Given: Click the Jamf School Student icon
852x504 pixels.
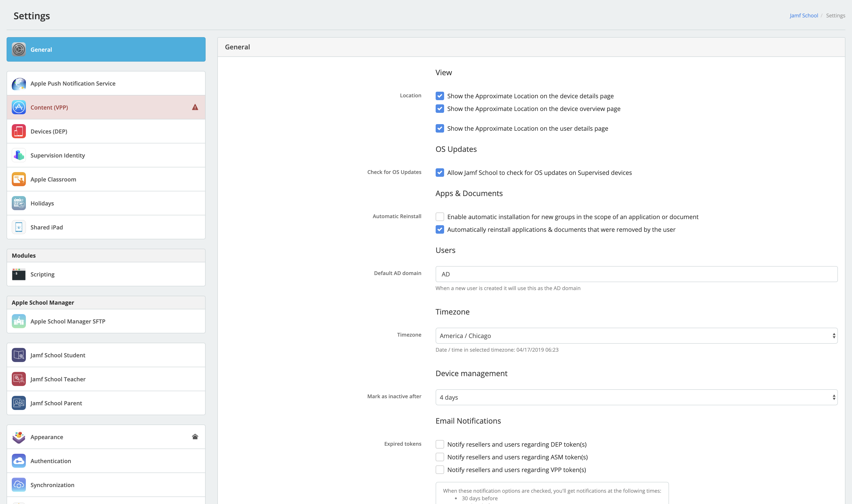Looking at the screenshot, I should (x=19, y=355).
